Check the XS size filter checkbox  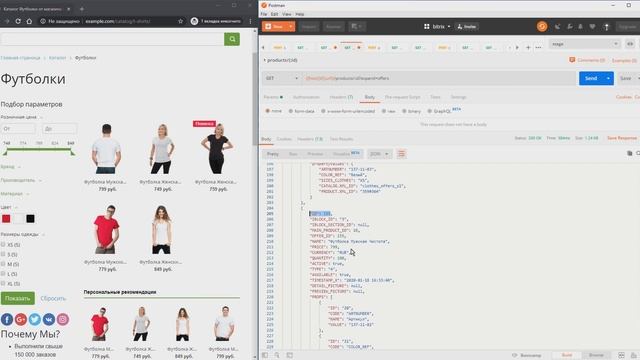[3, 244]
